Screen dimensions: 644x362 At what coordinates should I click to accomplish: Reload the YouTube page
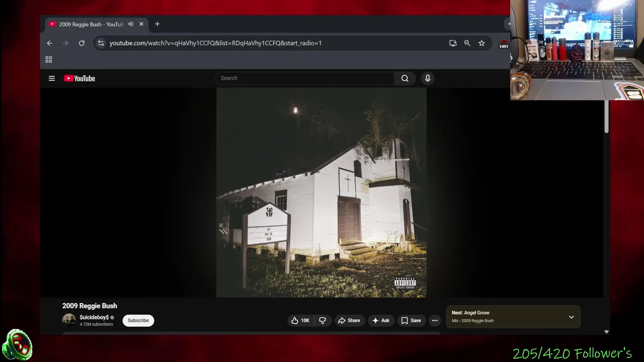point(82,43)
